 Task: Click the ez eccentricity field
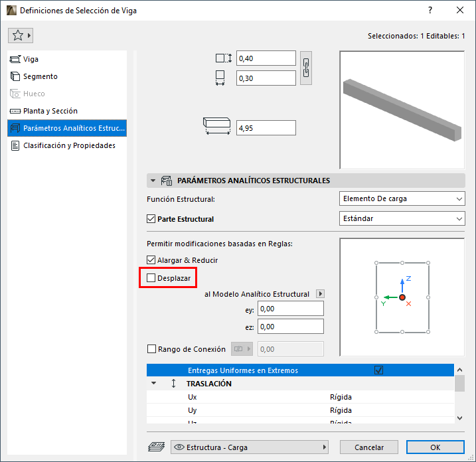pyautogui.click(x=291, y=327)
